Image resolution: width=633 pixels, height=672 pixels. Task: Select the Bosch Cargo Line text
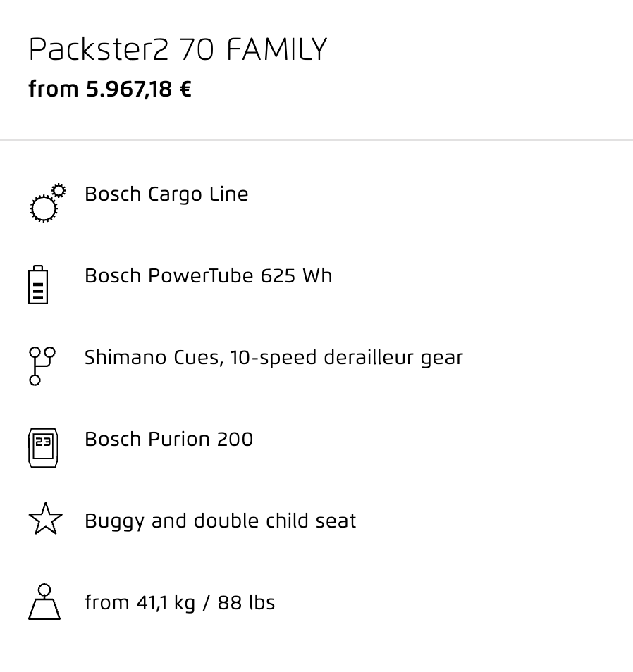click(166, 194)
